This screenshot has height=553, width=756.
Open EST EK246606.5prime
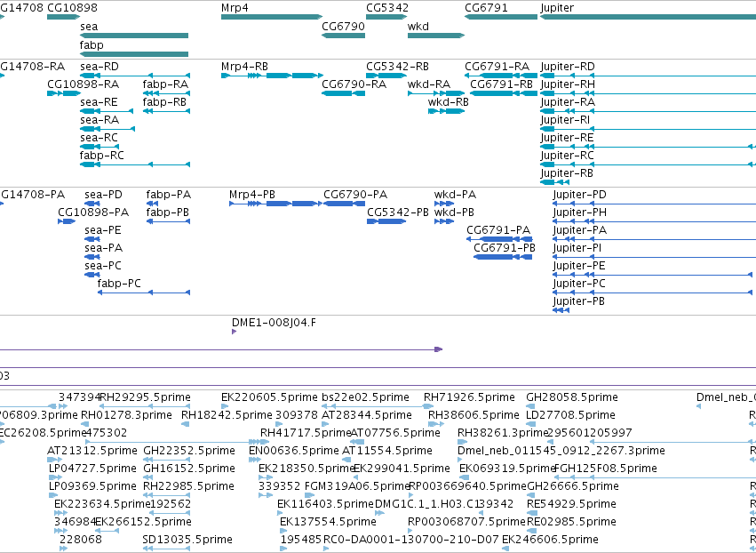550,540
